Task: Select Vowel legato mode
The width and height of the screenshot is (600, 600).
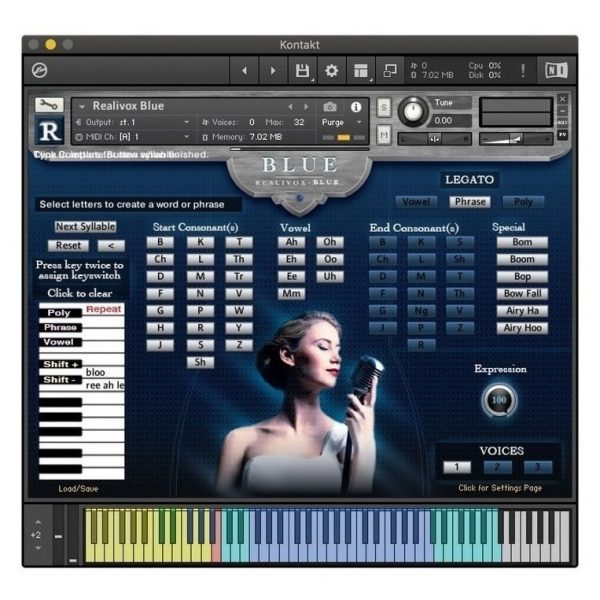Action: click(x=416, y=202)
